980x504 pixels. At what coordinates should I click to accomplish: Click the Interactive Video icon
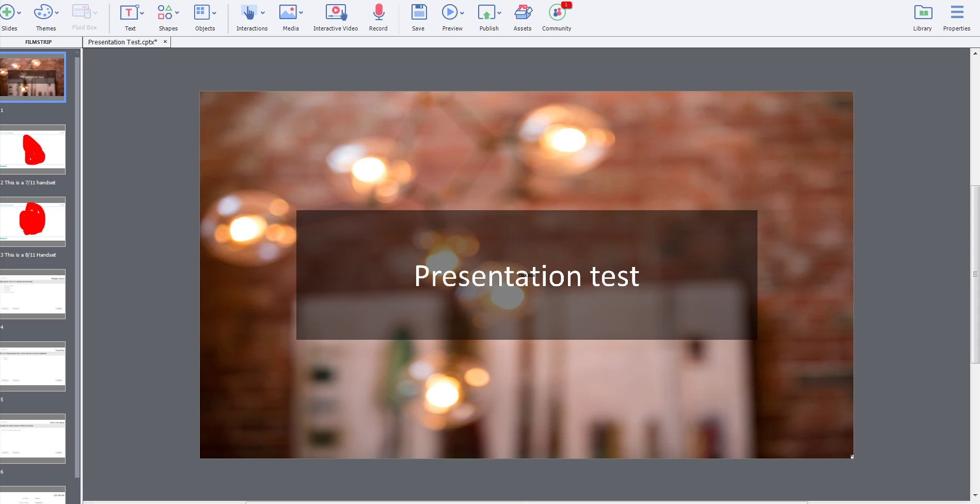(336, 12)
